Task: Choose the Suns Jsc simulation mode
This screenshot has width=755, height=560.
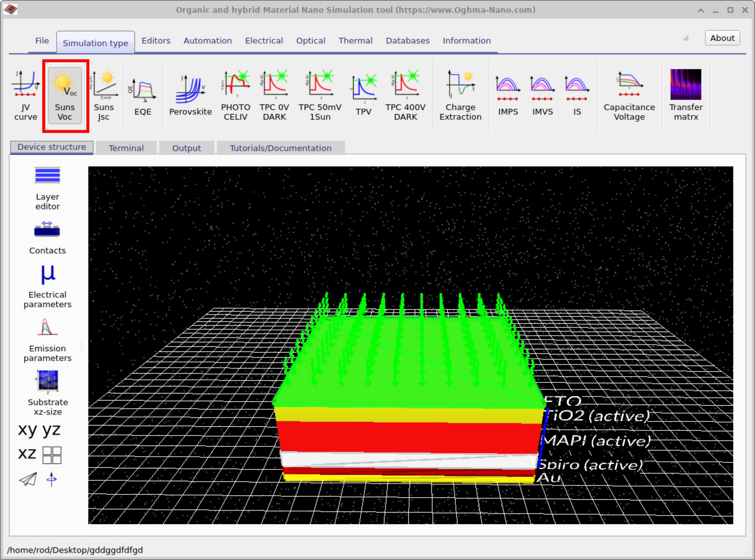Action: (x=104, y=95)
